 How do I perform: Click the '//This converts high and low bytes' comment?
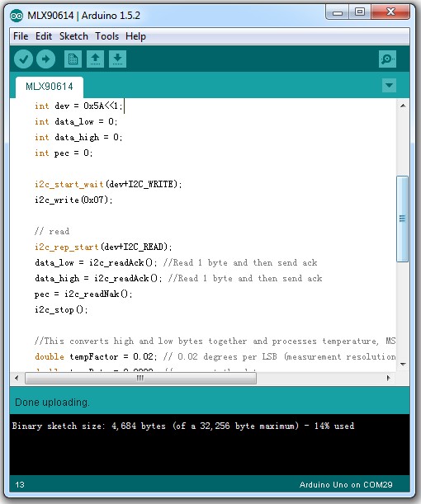215,341
